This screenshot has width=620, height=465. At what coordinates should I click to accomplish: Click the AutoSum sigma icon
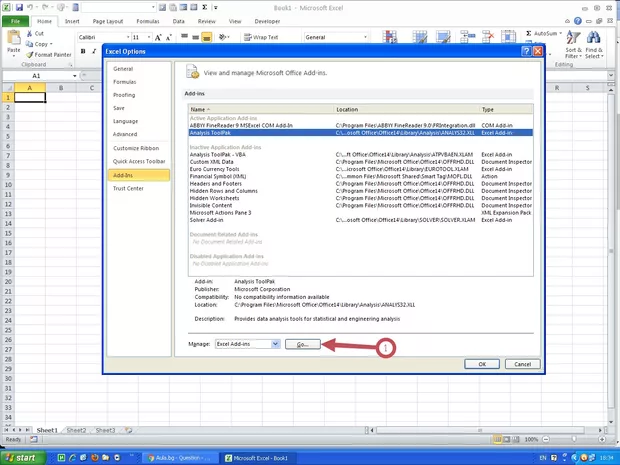pyautogui.click(x=528, y=33)
